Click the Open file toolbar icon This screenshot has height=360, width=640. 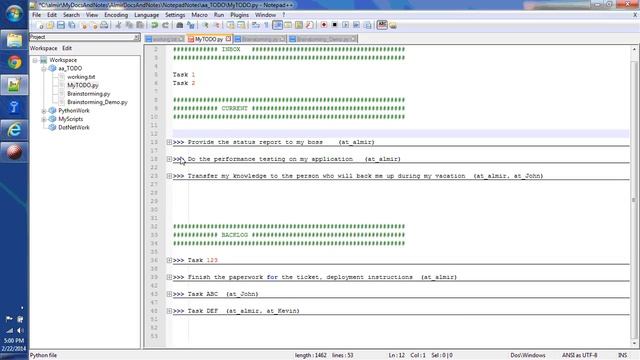pyautogui.click(x=50, y=25)
